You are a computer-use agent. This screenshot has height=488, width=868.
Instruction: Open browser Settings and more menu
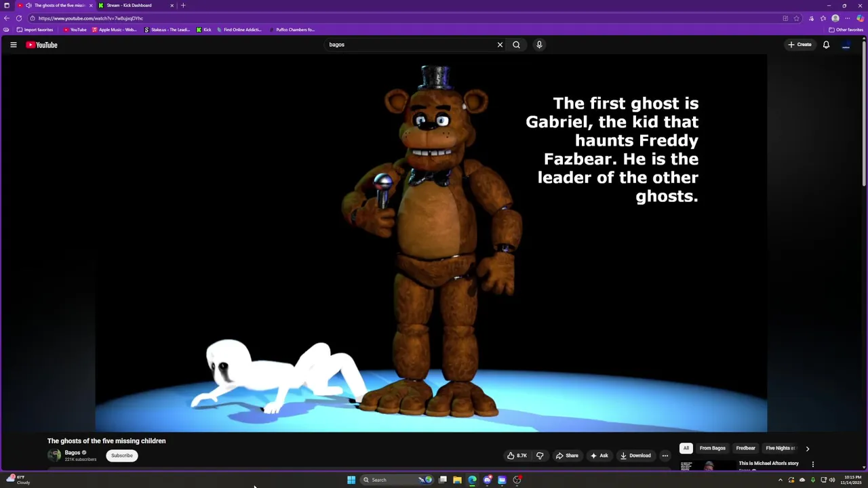[x=848, y=18]
